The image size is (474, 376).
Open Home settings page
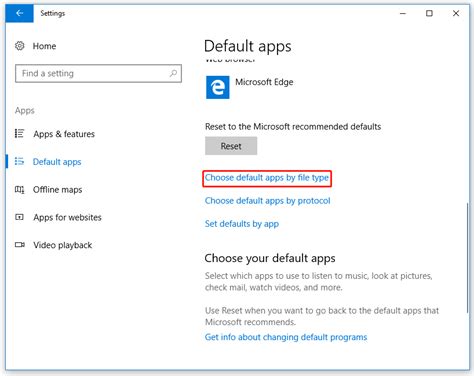[x=44, y=46]
